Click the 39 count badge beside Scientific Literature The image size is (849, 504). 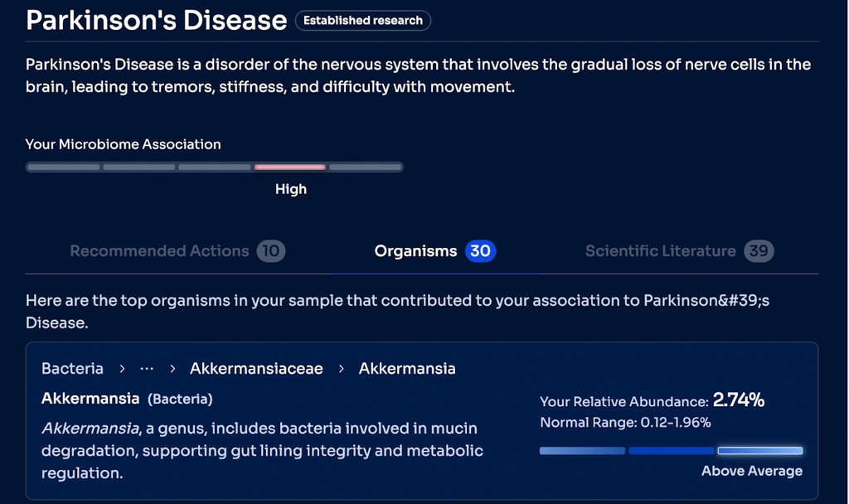[759, 251]
